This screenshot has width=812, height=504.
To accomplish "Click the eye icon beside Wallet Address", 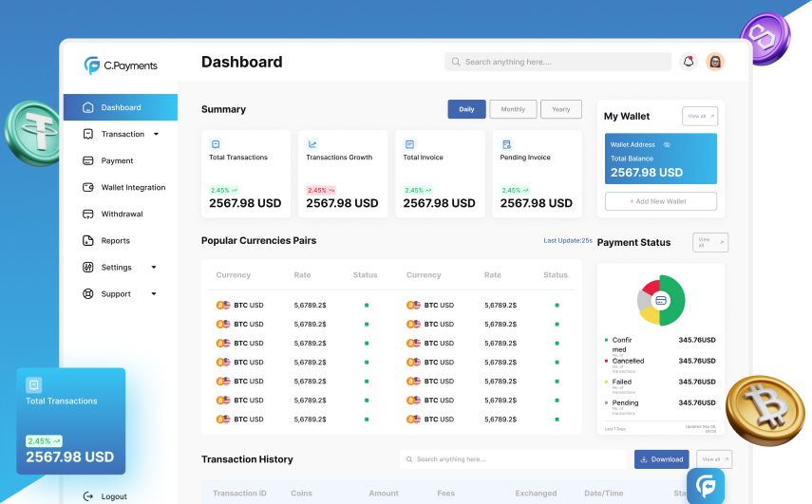I will point(667,144).
